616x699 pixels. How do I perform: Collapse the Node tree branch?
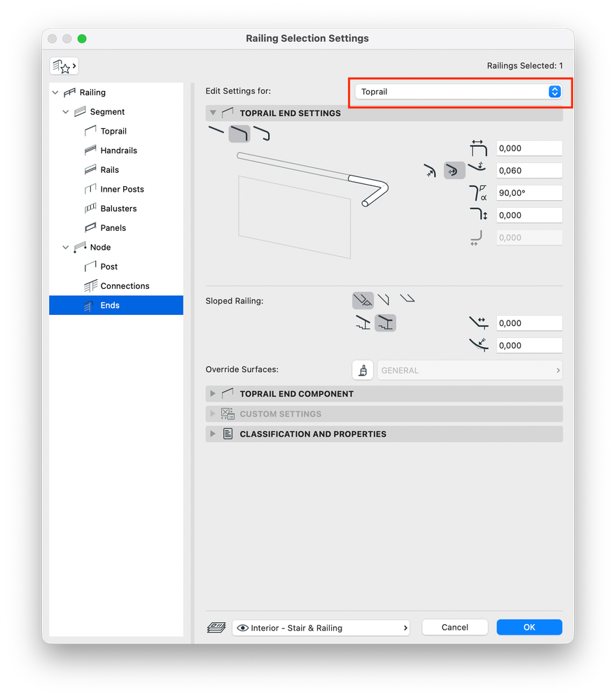[66, 248]
